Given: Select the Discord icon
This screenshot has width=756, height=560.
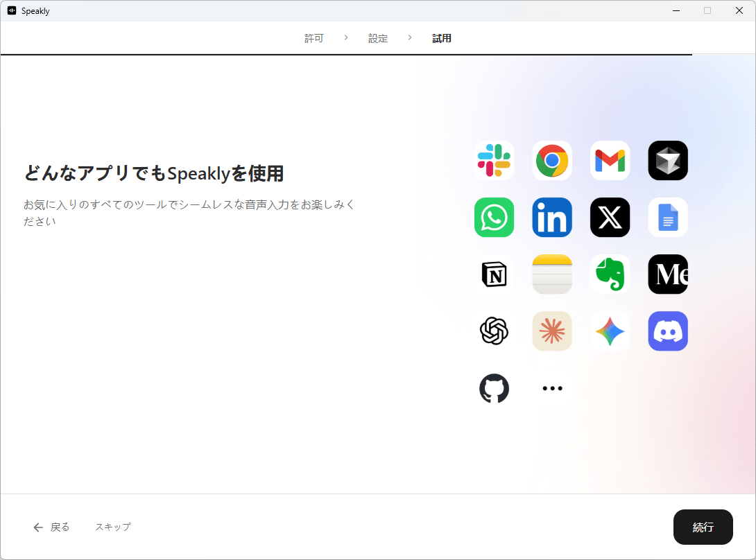Looking at the screenshot, I should 668,331.
